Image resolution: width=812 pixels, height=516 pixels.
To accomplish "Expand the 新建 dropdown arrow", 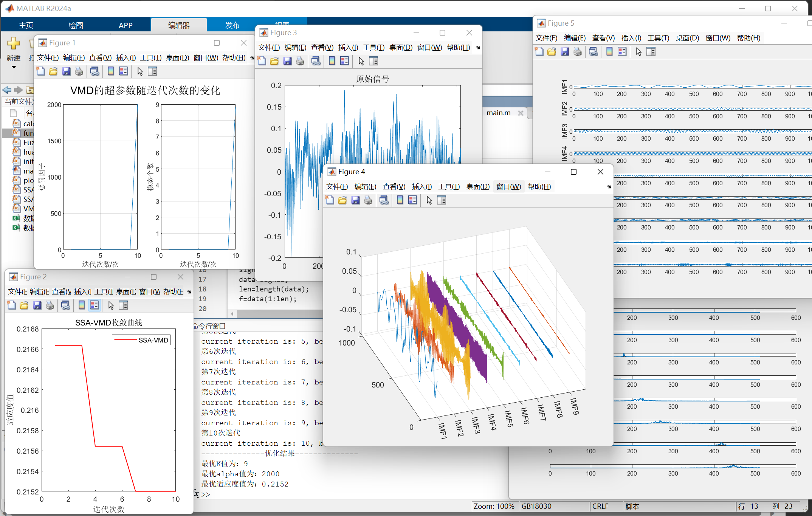I will (x=14, y=67).
